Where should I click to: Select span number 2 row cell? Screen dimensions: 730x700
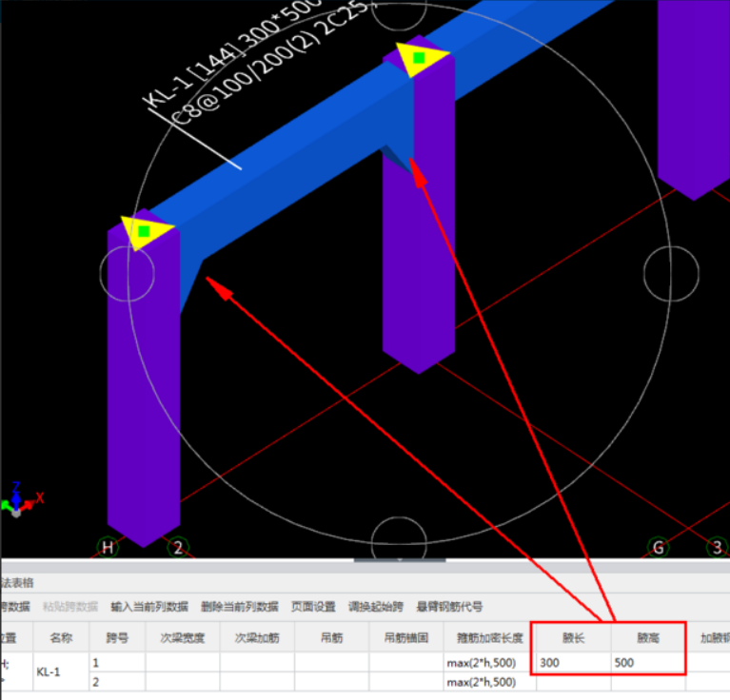click(116, 682)
